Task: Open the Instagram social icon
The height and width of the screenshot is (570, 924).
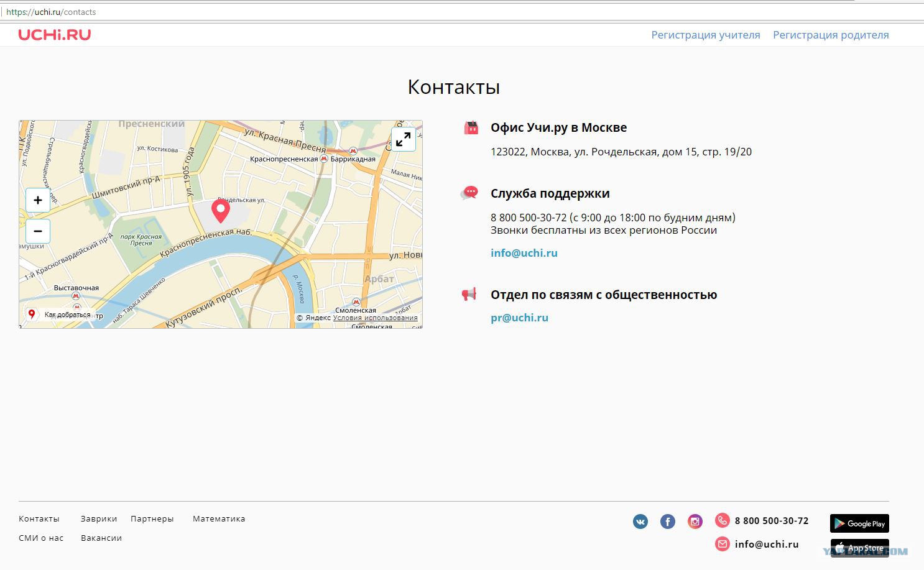Action: [695, 522]
